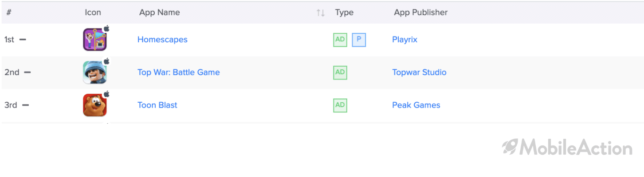Click the App Publisher column header

(421, 12)
